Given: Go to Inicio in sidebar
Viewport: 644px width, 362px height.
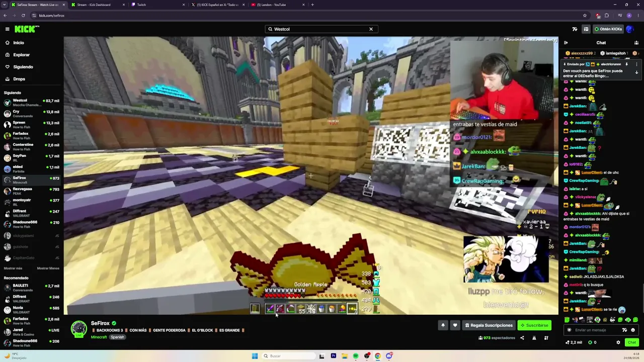Looking at the screenshot, I should tap(32, 43).
